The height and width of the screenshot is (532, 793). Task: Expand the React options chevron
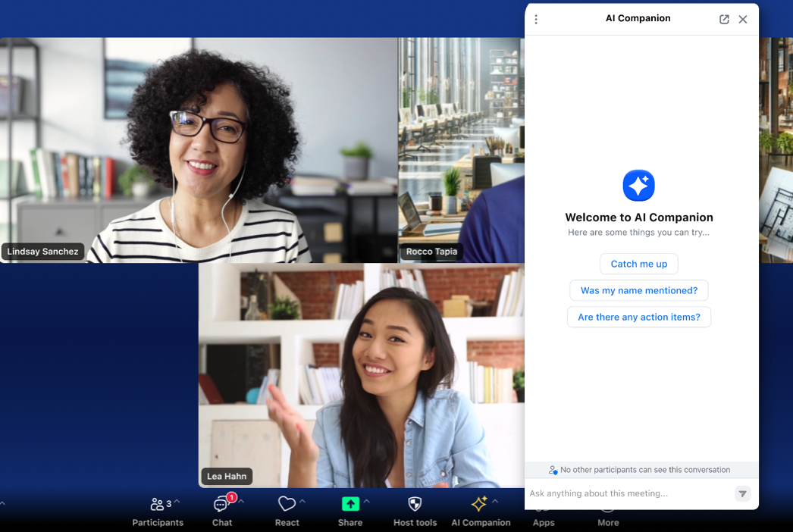[302, 501]
